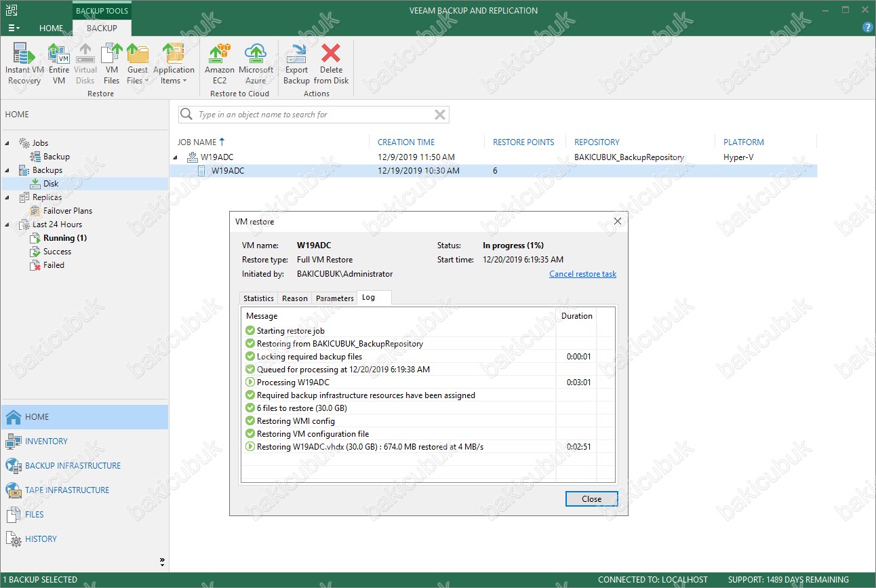Sort by CREATION TIME column

[406, 142]
